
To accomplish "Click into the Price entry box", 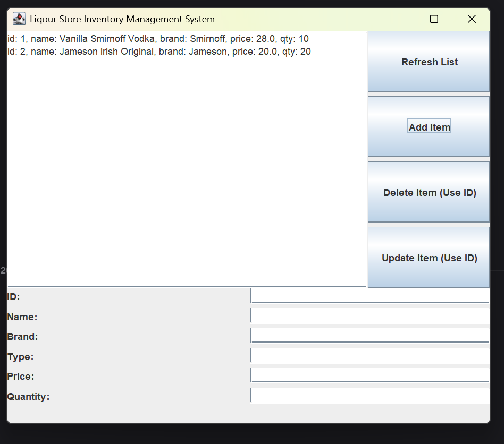I will click(x=369, y=374).
